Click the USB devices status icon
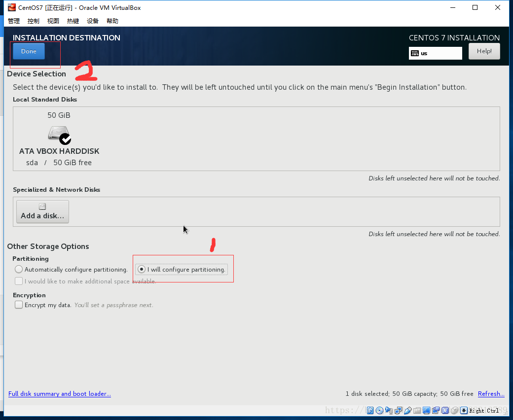The width and height of the screenshot is (513, 420). tap(407, 410)
